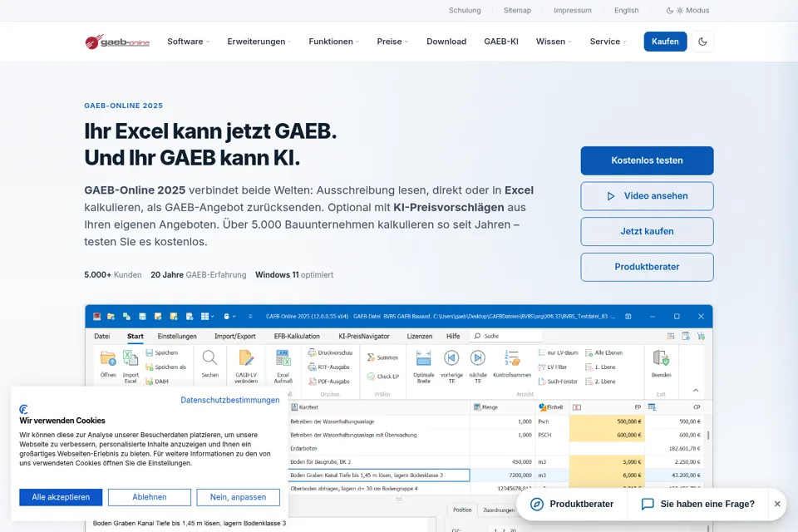Image resolution: width=798 pixels, height=532 pixels.
Task: Open Such-Fenster in the Ansicht group
Action: (558, 382)
